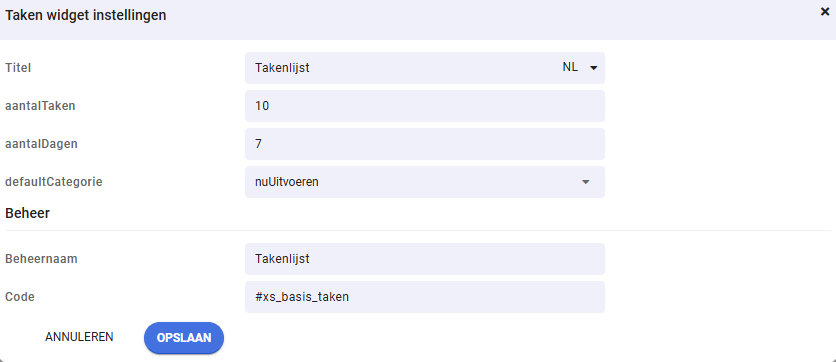Close the Taken widget instellingen dialog

click(x=824, y=12)
